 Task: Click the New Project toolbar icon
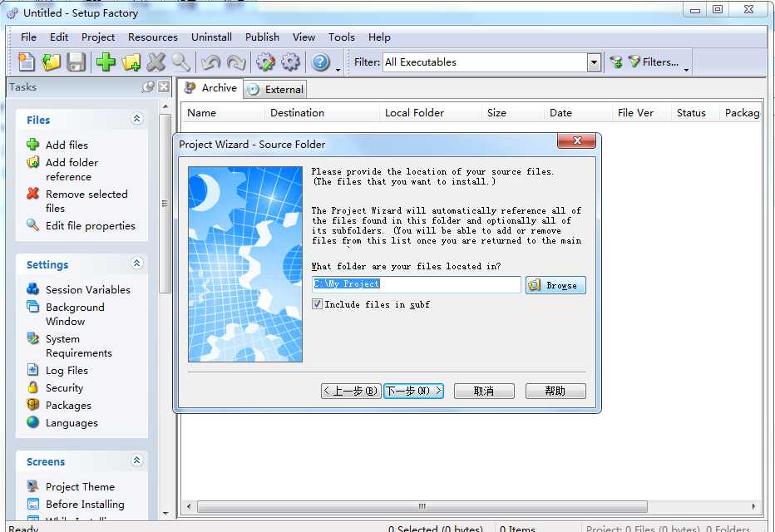tap(27, 62)
